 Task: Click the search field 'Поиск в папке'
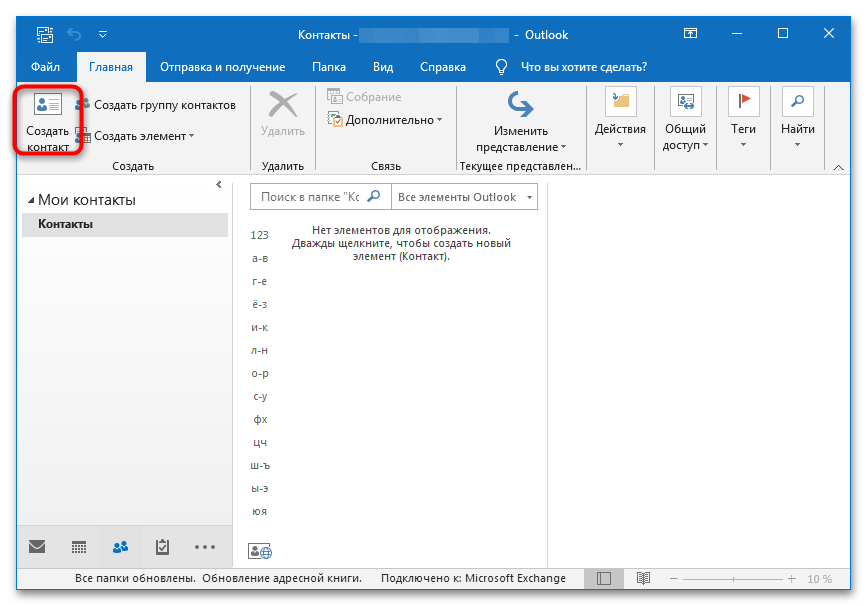click(x=310, y=197)
